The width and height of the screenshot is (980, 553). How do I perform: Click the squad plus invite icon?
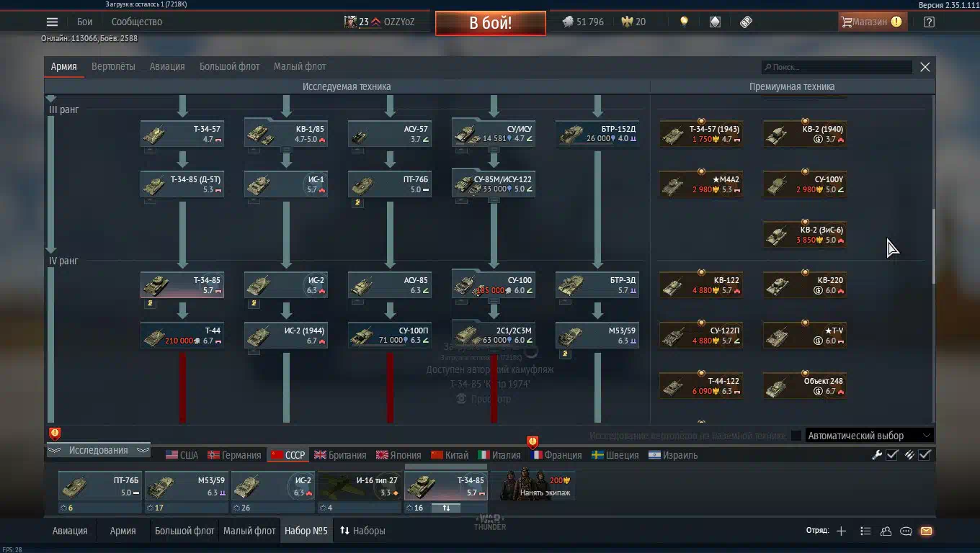pos(841,531)
